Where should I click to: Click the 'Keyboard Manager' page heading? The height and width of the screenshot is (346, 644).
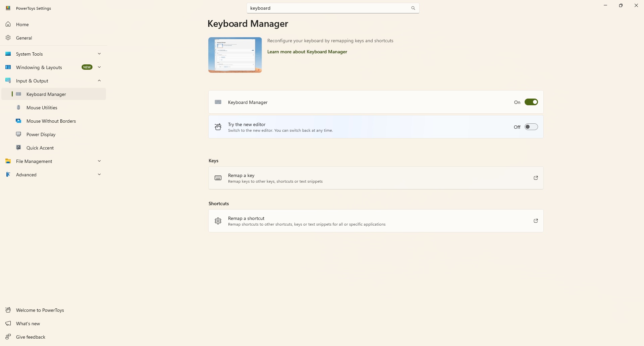tap(248, 24)
